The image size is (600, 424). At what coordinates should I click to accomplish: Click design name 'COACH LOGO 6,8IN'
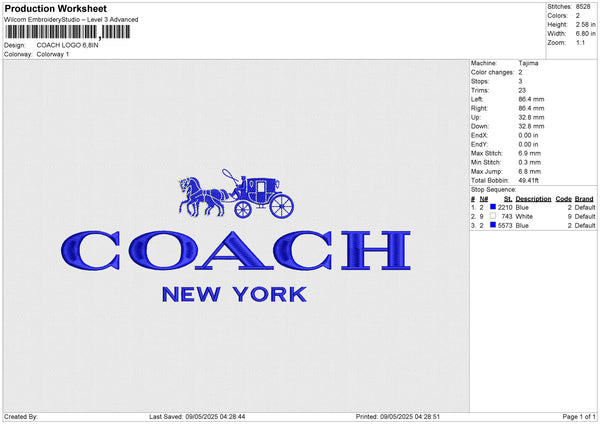point(67,45)
